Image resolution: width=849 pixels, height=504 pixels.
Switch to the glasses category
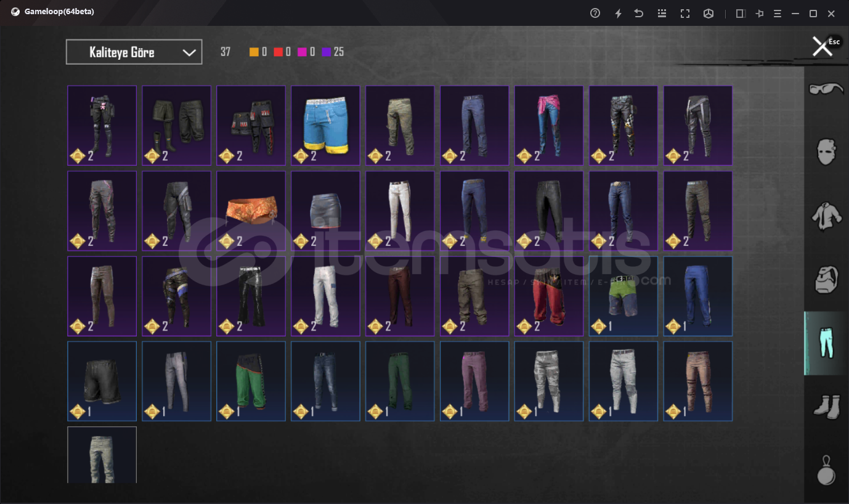coord(826,89)
